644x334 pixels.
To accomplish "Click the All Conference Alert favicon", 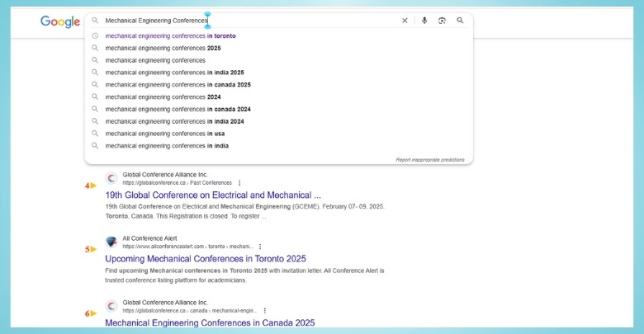I will coord(111,242).
